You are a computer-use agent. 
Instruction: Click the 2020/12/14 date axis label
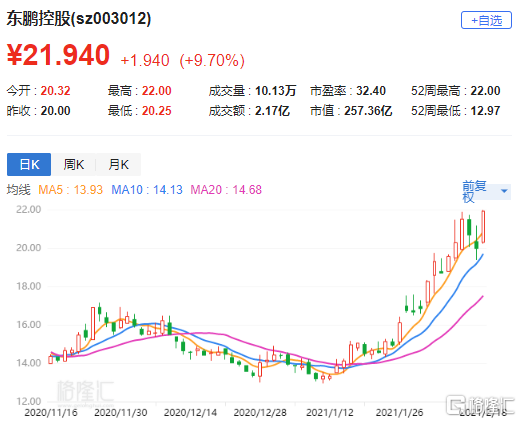click(190, 413)
